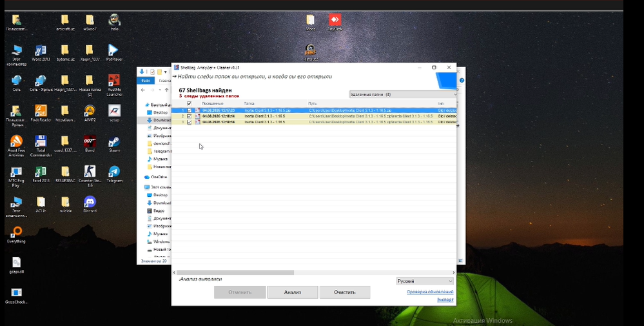The height and width of the screenshot is (326, 644).
Task: Select Desktop under quick access in Explorer
Action: (160, 112)
